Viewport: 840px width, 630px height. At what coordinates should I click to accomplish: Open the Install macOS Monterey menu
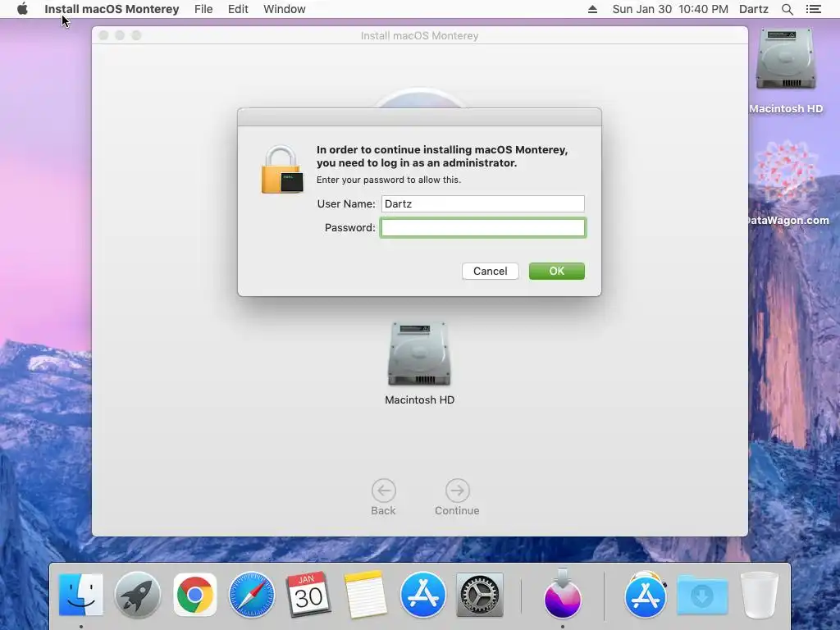[x=112, y=9]
